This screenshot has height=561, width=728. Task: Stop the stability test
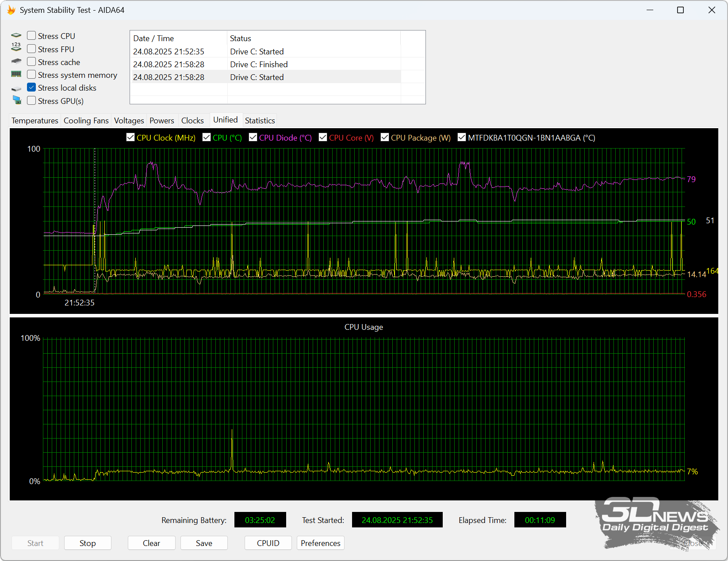(88, 543)
